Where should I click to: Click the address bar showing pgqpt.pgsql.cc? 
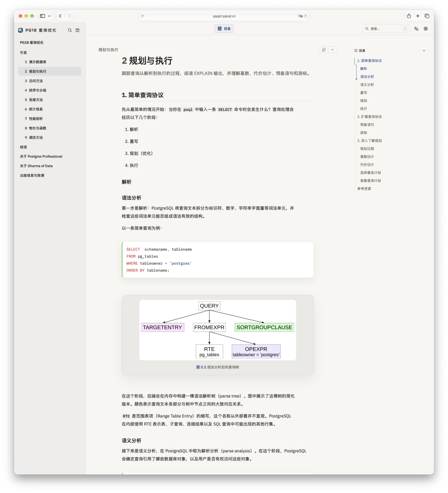click(x=224, y=16)
